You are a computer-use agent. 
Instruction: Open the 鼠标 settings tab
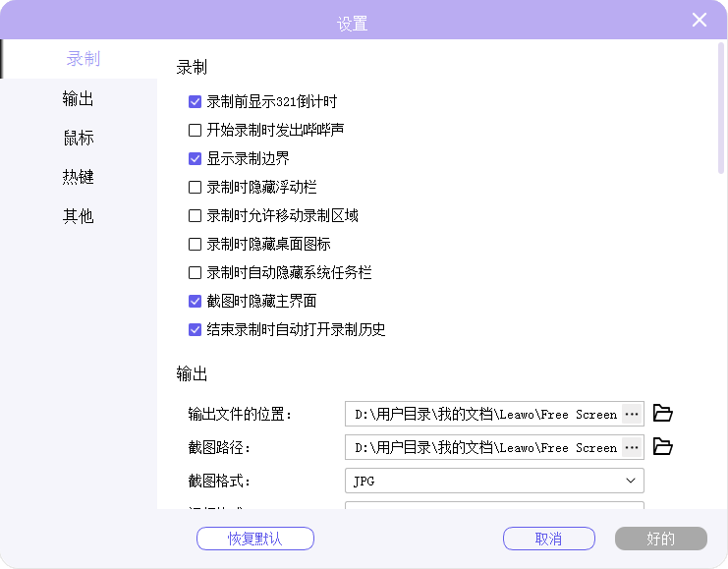point(79,138)
